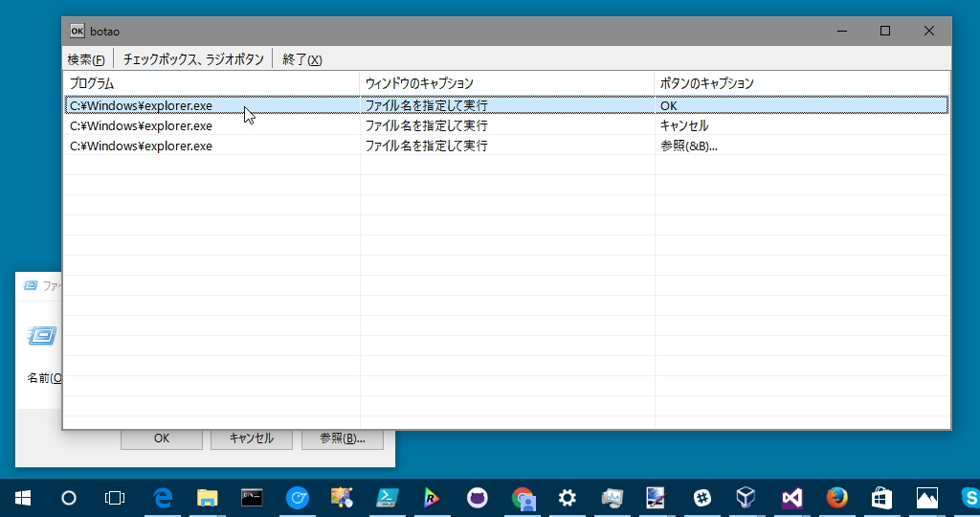This screenshot has height=517, width=980.
Task: Open the performance monitor taskbar icon
Action: pos(612,498)
